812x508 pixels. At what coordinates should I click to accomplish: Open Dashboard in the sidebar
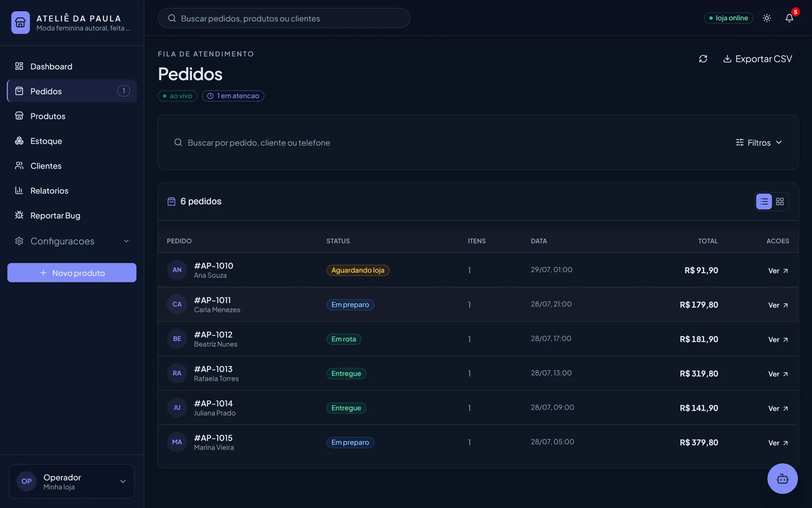tap(72, 67)
